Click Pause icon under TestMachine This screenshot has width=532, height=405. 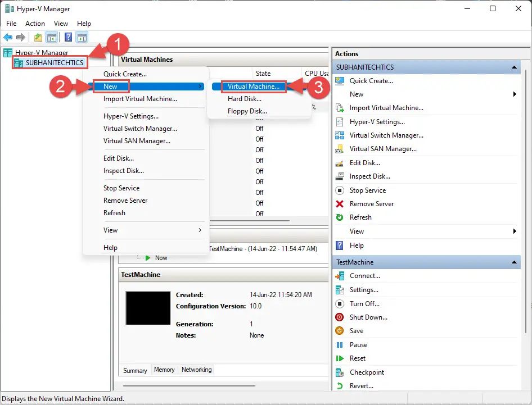click(x=340, y=345)
